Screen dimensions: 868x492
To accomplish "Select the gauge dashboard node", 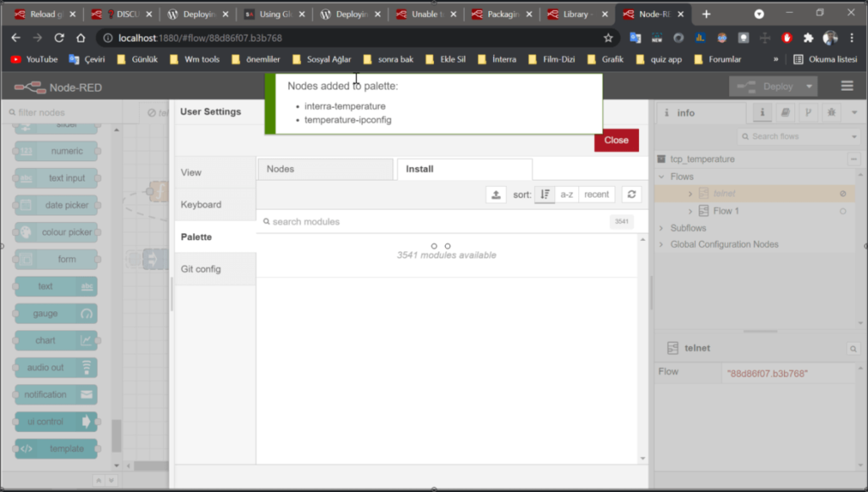I will [x=56, y=314].
